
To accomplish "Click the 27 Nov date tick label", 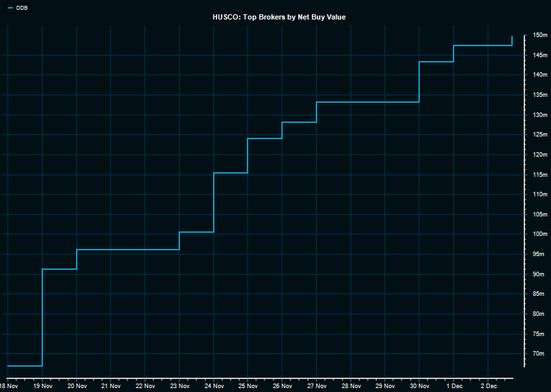I will click(x=316, y=385).
